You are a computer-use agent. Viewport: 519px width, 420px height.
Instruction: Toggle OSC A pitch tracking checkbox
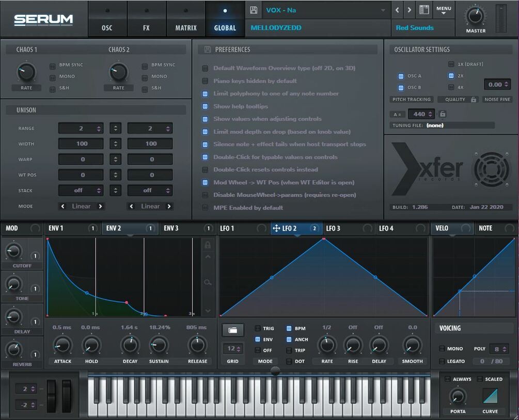coord(401,76)
